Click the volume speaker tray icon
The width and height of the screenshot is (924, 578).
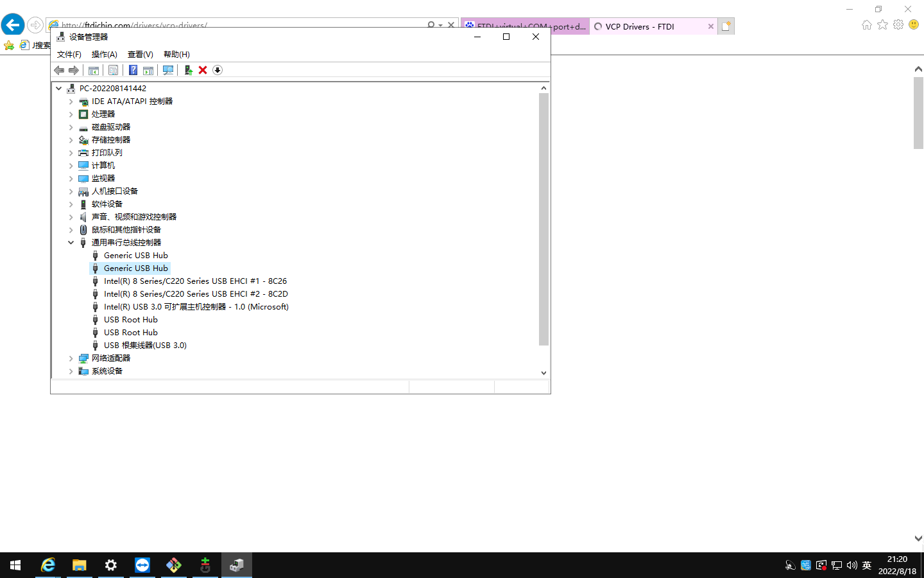point(851,565)
